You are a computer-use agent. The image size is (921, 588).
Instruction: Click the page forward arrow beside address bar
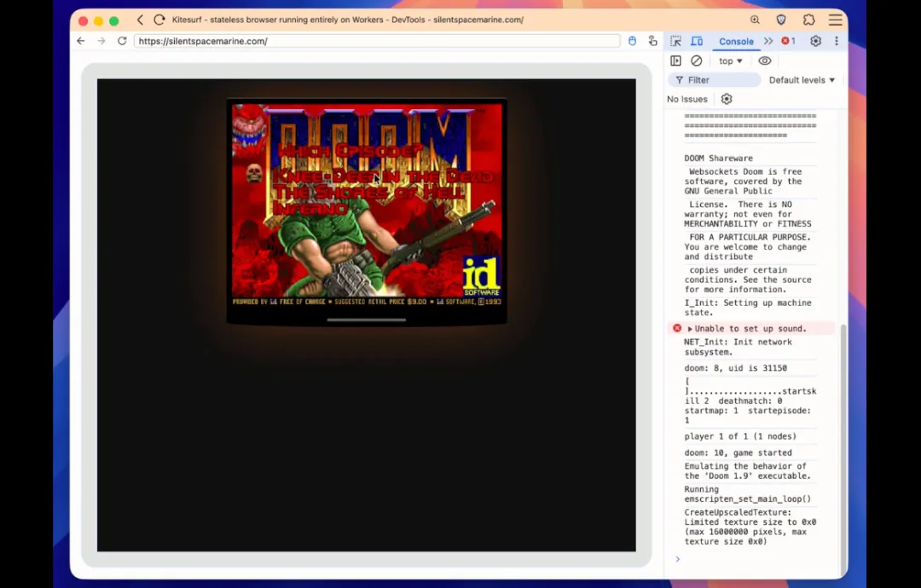coord(101,41)
